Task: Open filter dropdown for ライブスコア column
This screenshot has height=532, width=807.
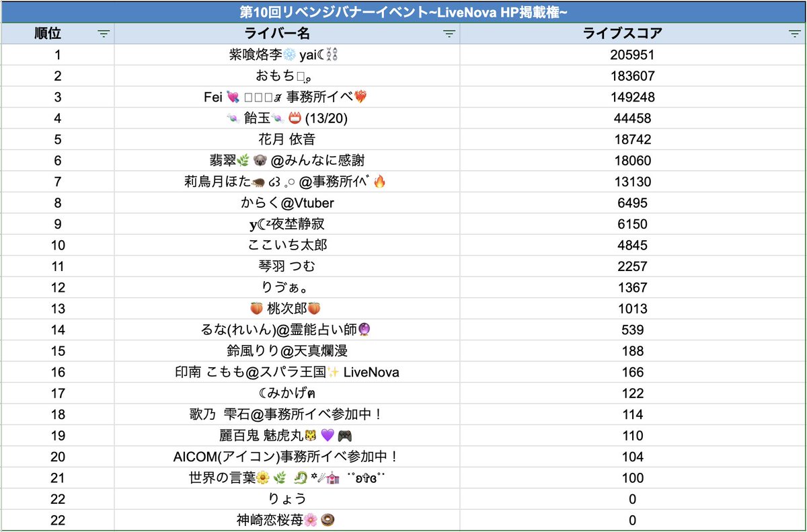Action: [x=794, y=34]
